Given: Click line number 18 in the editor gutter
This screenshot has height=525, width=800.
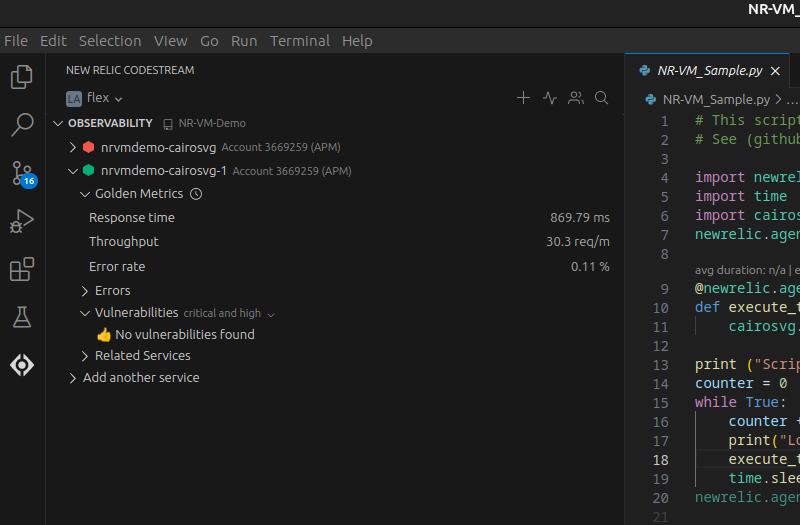Looking at the screenshot, I should (660, 460).
